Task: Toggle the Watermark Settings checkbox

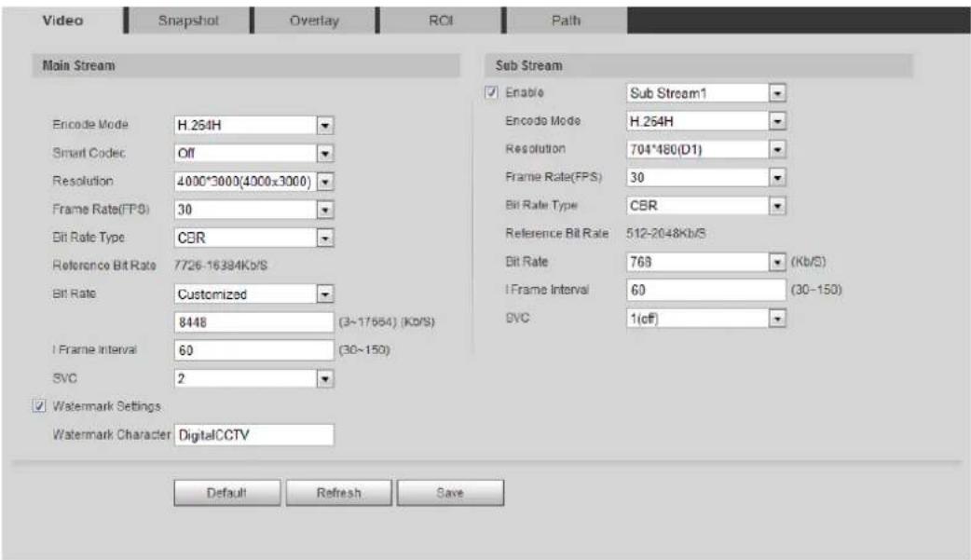Action: tap(39, 406)
